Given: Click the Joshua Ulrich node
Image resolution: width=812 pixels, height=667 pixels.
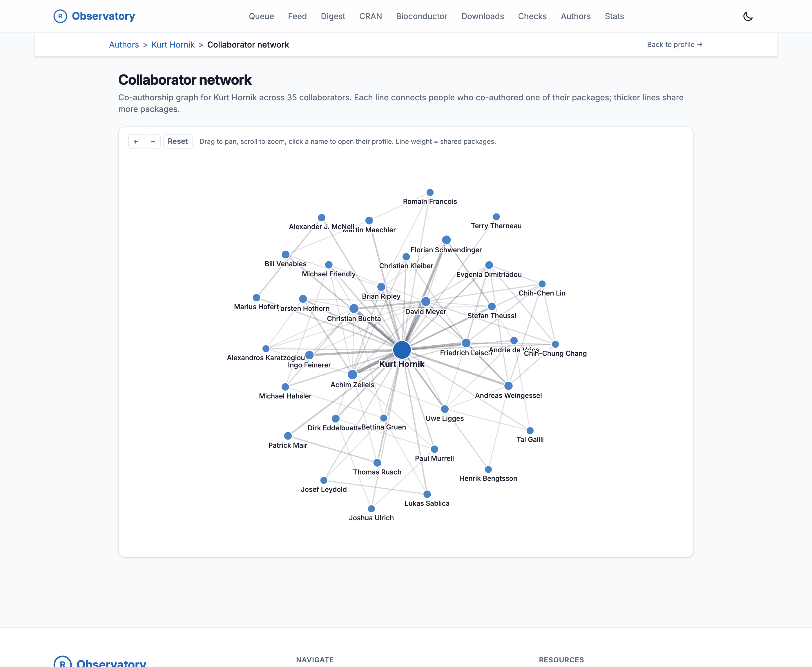Looking at the screenshot, I should (x=371, y=509).
